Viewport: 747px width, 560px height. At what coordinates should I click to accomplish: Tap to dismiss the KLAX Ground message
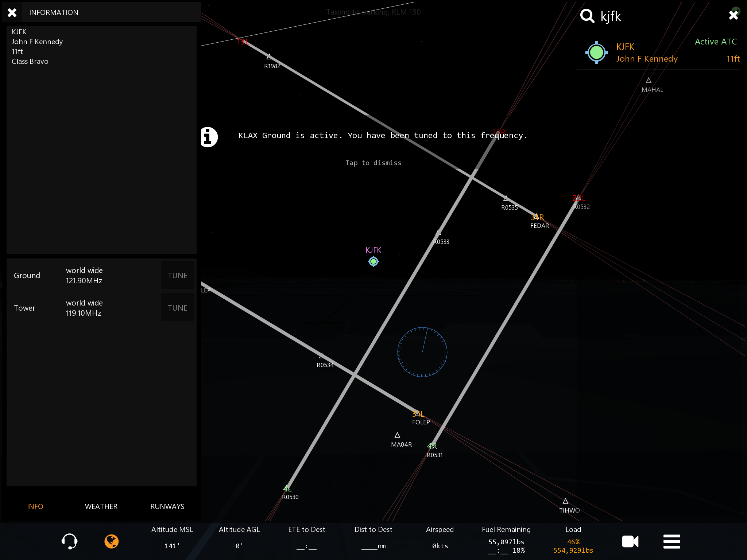[x=373, y=163]
